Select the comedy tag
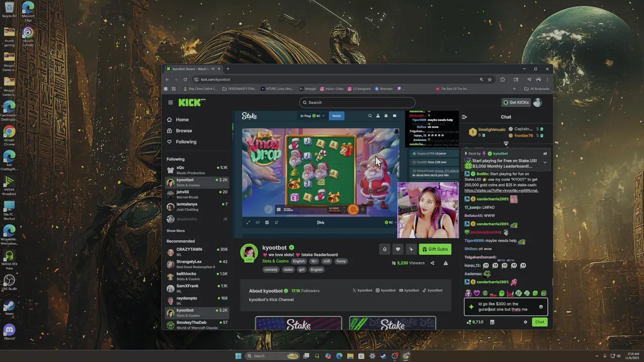Screen dimensions: 644x362 pos(271,269)
